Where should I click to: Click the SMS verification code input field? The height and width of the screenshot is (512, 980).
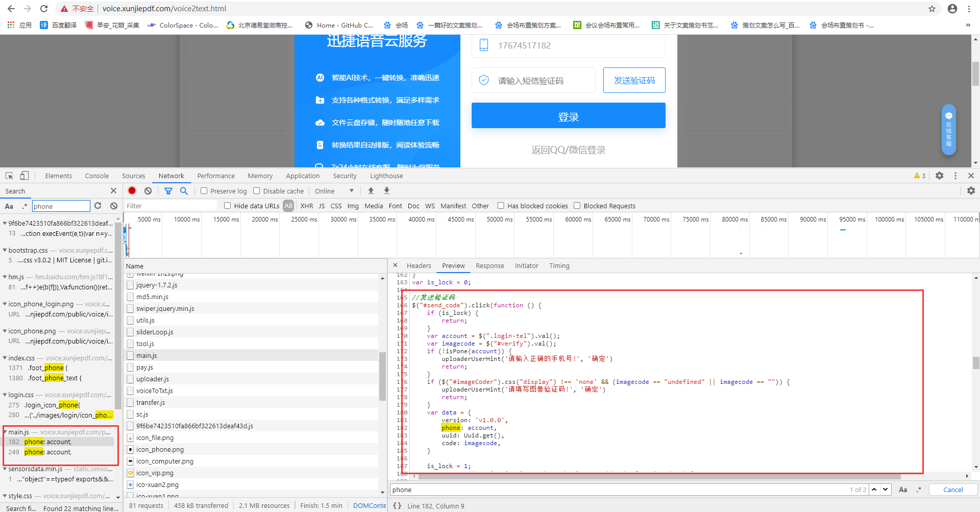coord(533,80)
